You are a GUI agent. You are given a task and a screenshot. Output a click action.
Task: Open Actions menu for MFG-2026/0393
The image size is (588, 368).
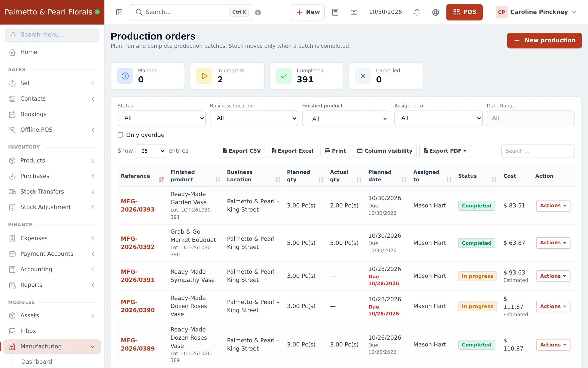[x=553, y=206]
